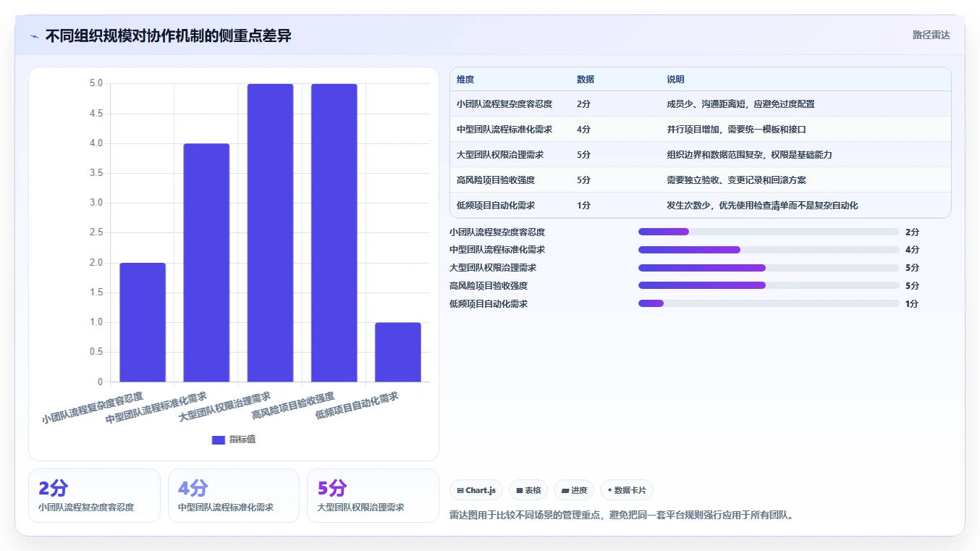Click the table cell 小团队流程复杂度容忍度
980x551 pixels.
[504, 104]
